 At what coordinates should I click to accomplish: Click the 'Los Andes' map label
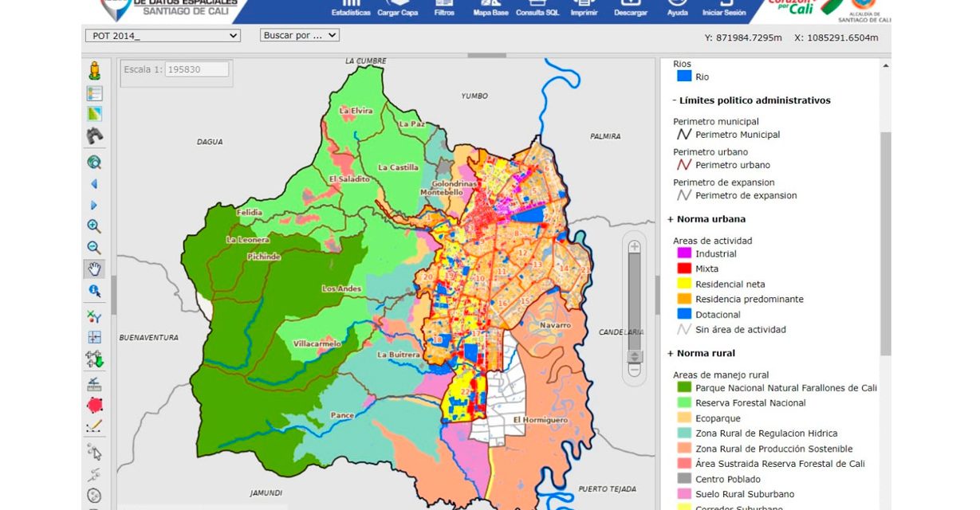[x=341, y=288]
